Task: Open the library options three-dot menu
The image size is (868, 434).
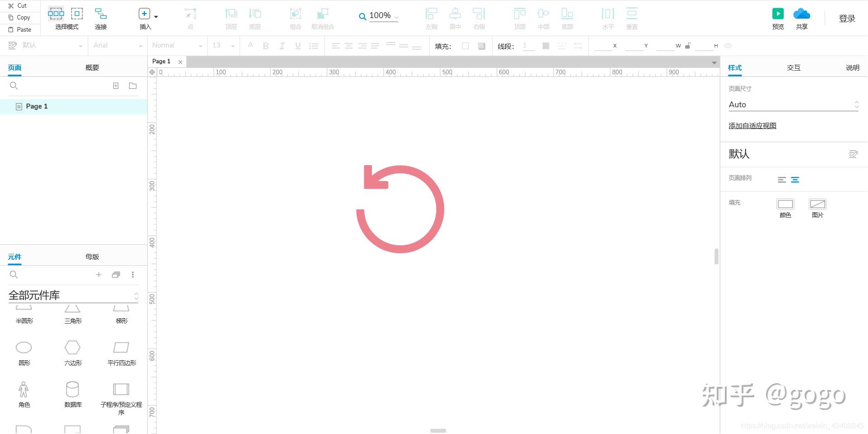Action: (133, 275)
